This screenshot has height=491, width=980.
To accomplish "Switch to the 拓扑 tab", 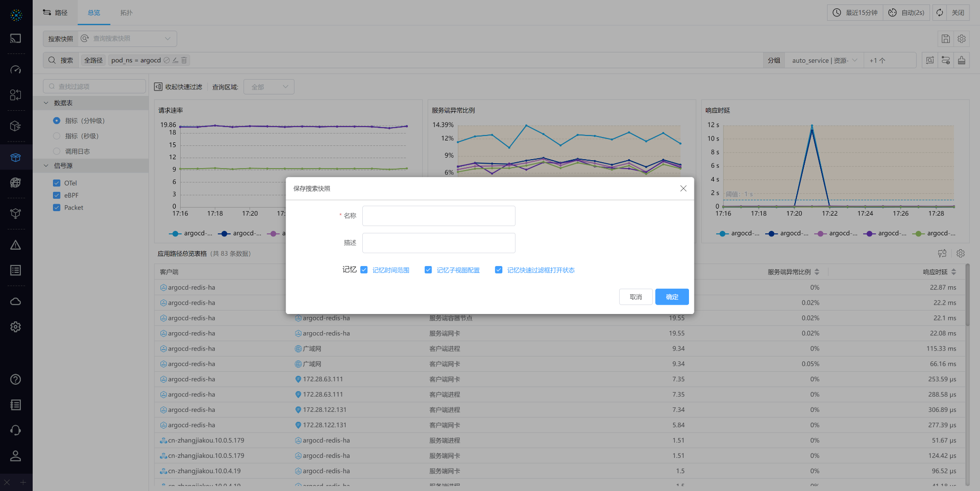I will coord(126,13).
